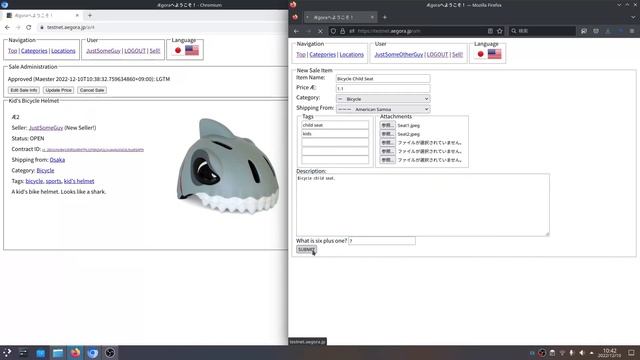Close the Firefox Ægora tab
This screenshot has width=640, height=360.
coord(372,17)
